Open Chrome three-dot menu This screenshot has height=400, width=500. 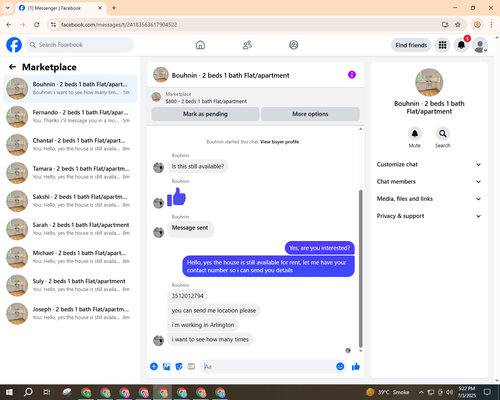coord(491,25)
